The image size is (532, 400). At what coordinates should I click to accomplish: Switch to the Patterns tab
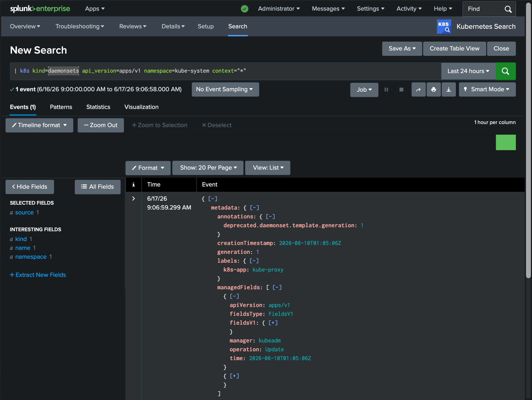61,107
